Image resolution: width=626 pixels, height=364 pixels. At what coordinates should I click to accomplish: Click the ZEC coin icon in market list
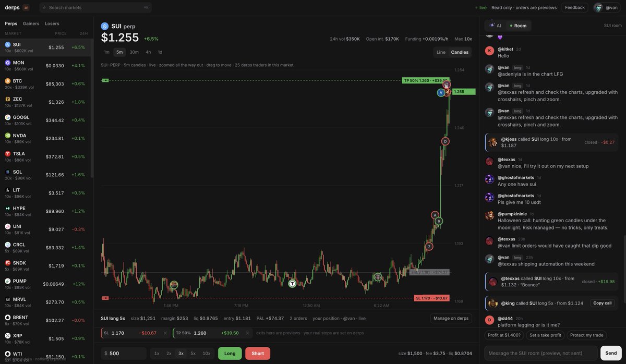(8, 99)
